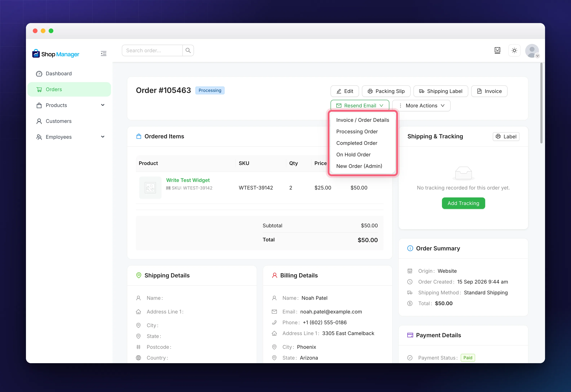This screenshot has width=571, height=392.
Task: Generate the Shipping Label
Action: [x=441, y=91]
